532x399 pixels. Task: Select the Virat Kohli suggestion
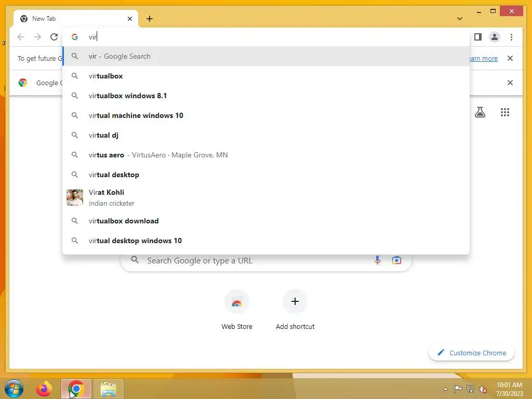[x=266, y=197]
